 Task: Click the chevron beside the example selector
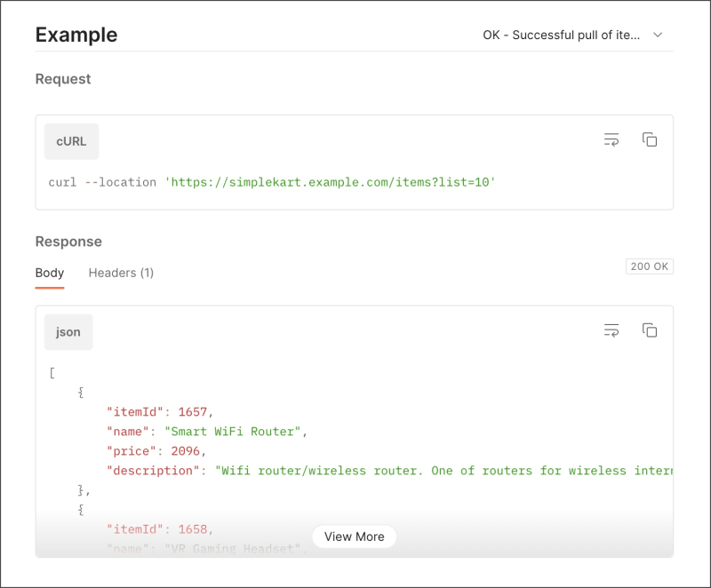(659, 36)
